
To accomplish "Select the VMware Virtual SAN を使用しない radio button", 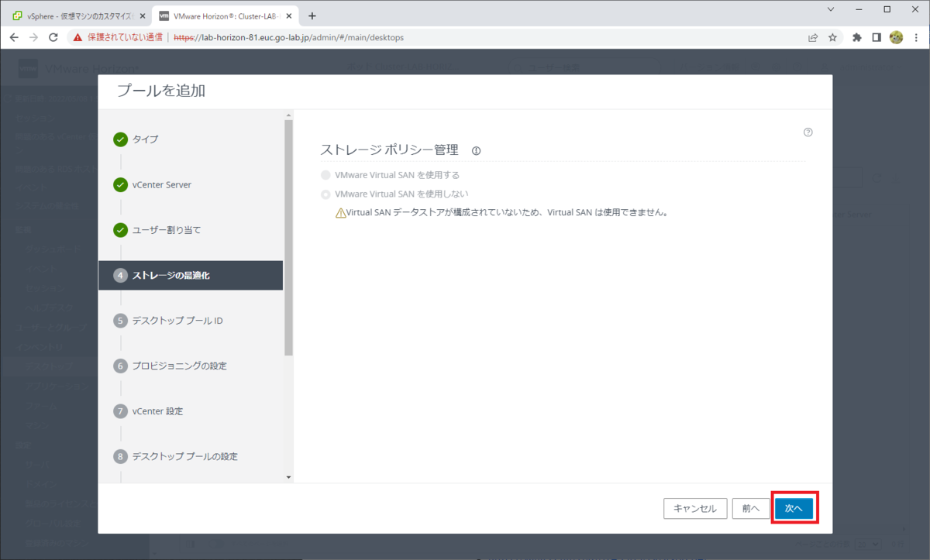I will click(x=325, y=194).
